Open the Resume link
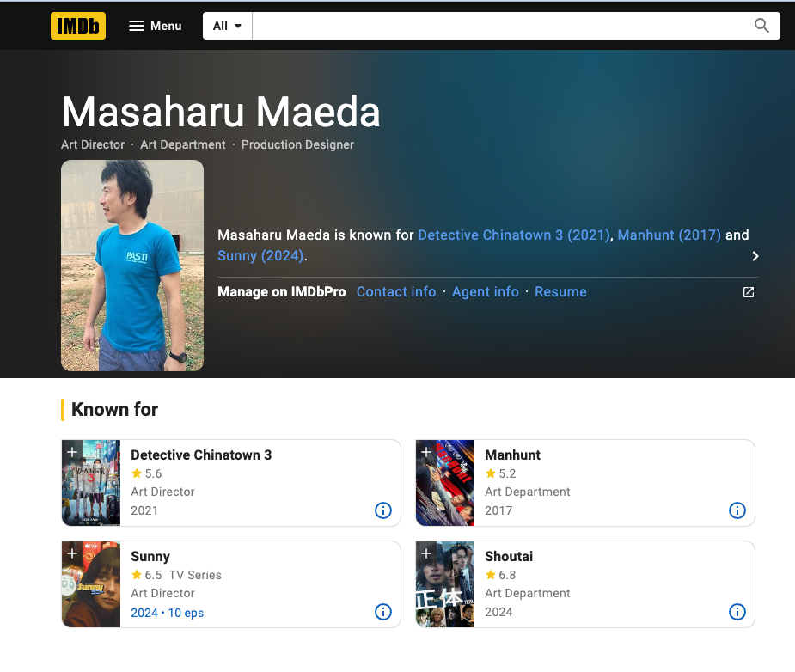The width and height of the screenshot is (795, 672). point(560,292)
